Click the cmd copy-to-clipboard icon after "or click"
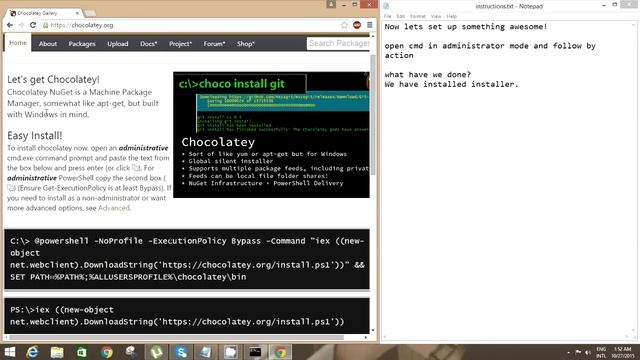This screenshot has width=640, height=360. pos(136,168)
